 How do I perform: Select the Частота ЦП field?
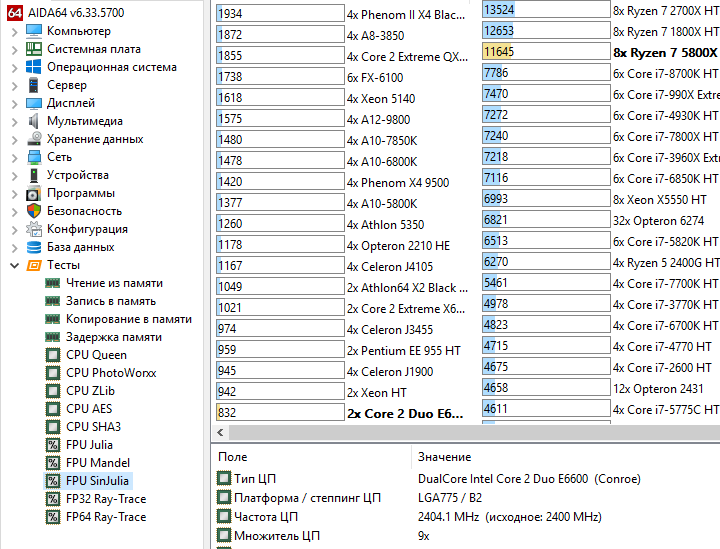266,516
